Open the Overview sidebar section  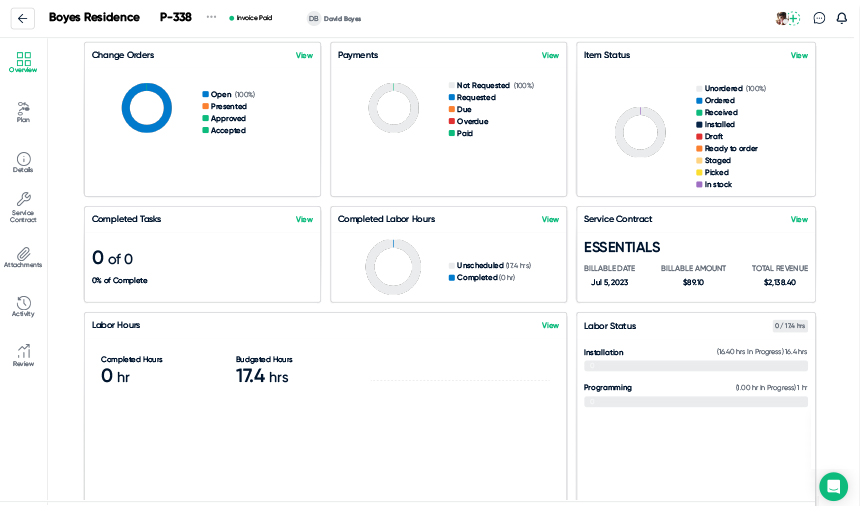pos(23,62)
